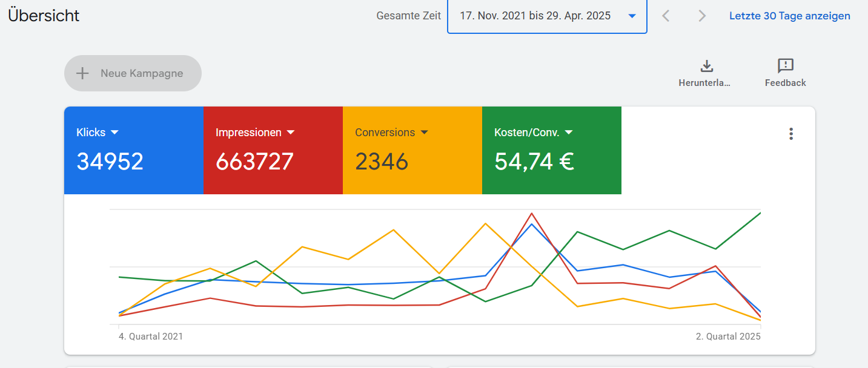Go to next date range with right chevron
Image resolution: width=868 pixels, height=368 pixels.
[x=702, y=16]
